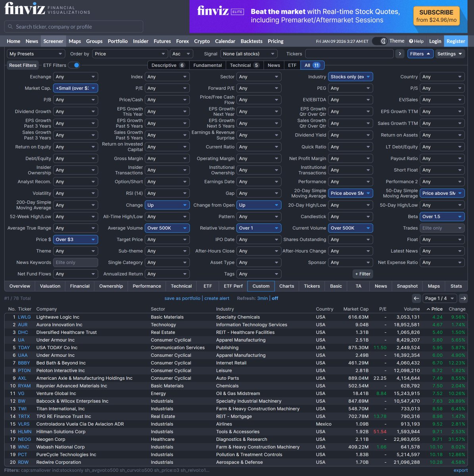Open the LWLG ticker link
The height and width of the screenshot is (476, 474).
24,317
